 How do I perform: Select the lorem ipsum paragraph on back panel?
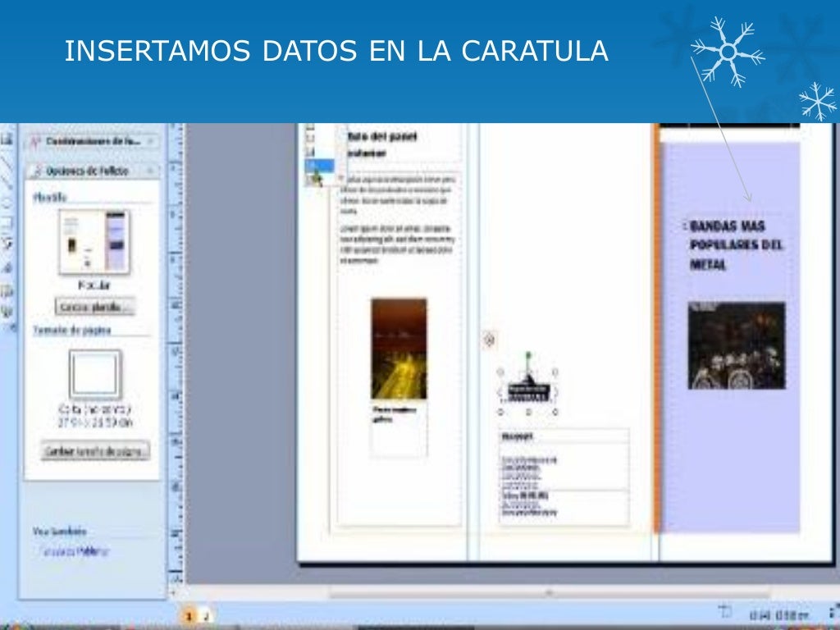click(x=397, y=244)
